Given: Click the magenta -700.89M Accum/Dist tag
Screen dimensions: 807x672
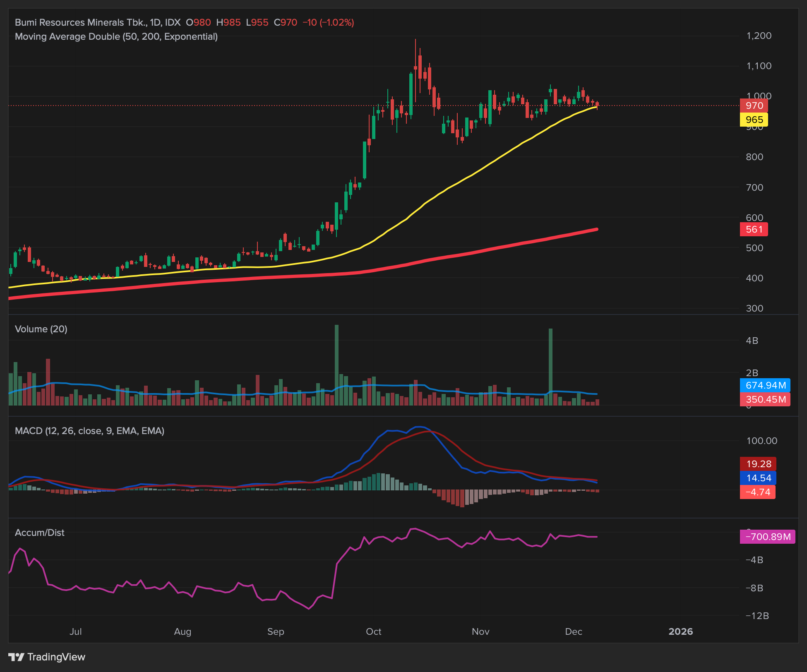Looking at the screenshot, I should (x=767, y=537).
